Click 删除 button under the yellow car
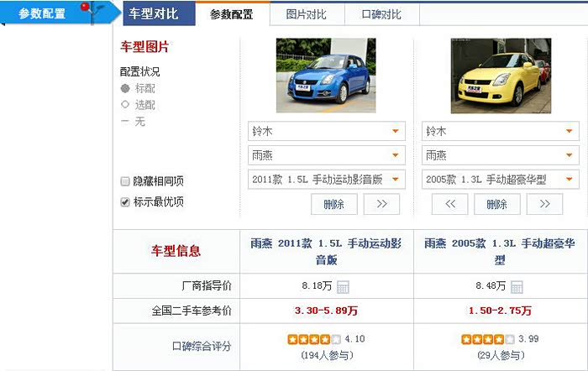Screen dimensions: 588x371 [497, 204]
